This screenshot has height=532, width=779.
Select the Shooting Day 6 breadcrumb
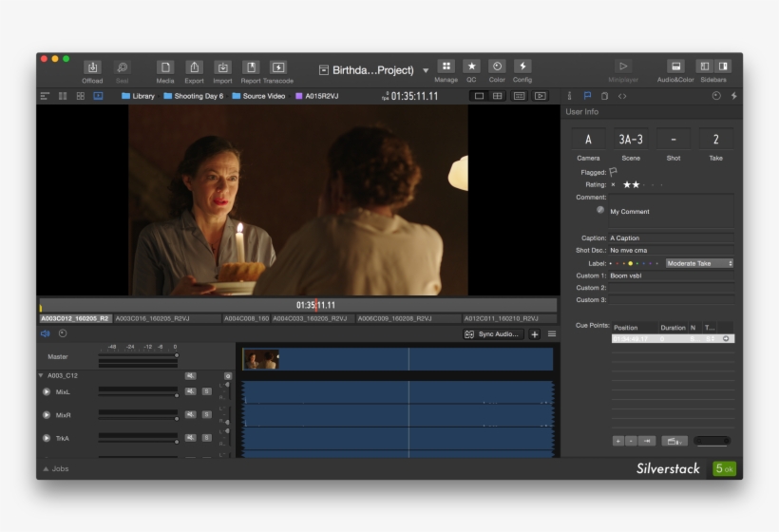tap(198, 96)
